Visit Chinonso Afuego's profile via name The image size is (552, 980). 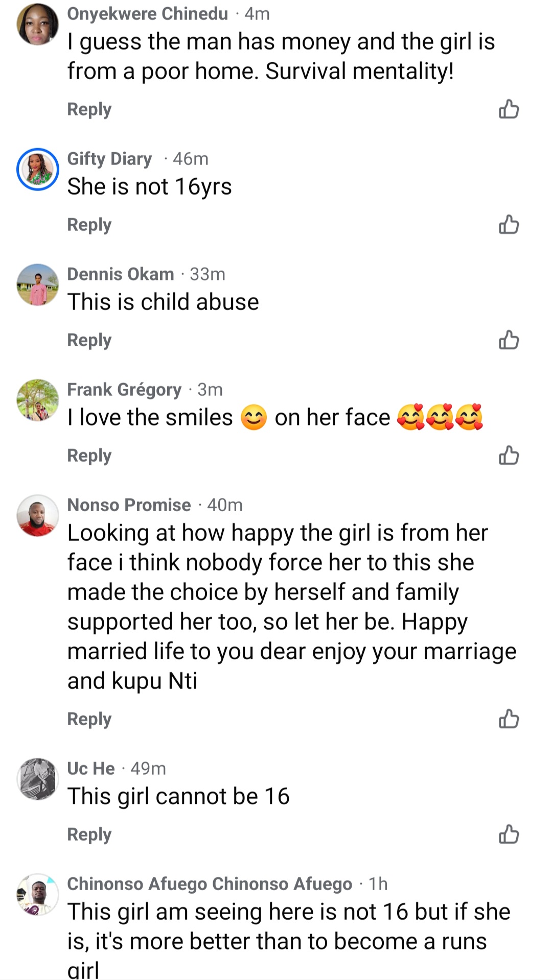click(x=210, y=884)
